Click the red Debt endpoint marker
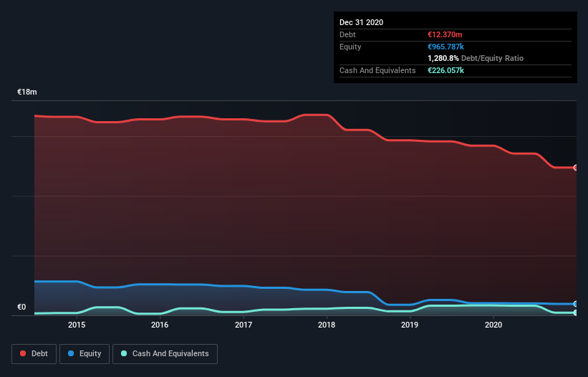Screen dimensions: 588x377 (x=576, y=168)
